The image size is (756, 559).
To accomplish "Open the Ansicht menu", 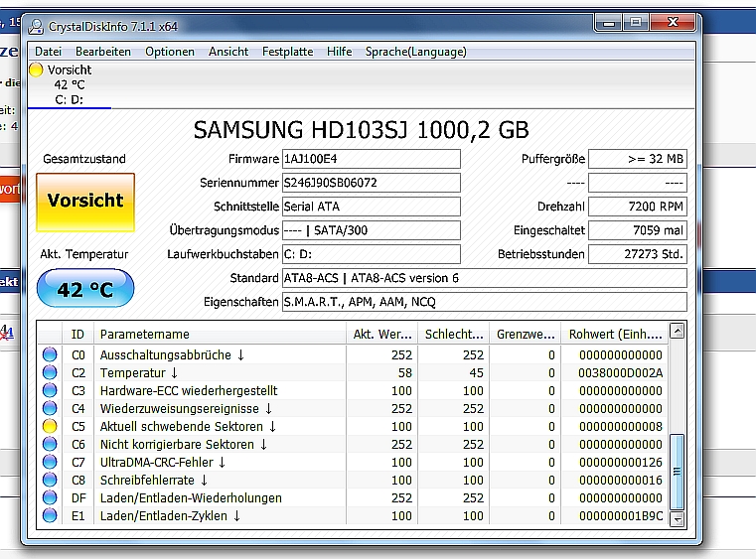I will pos(228,52).
